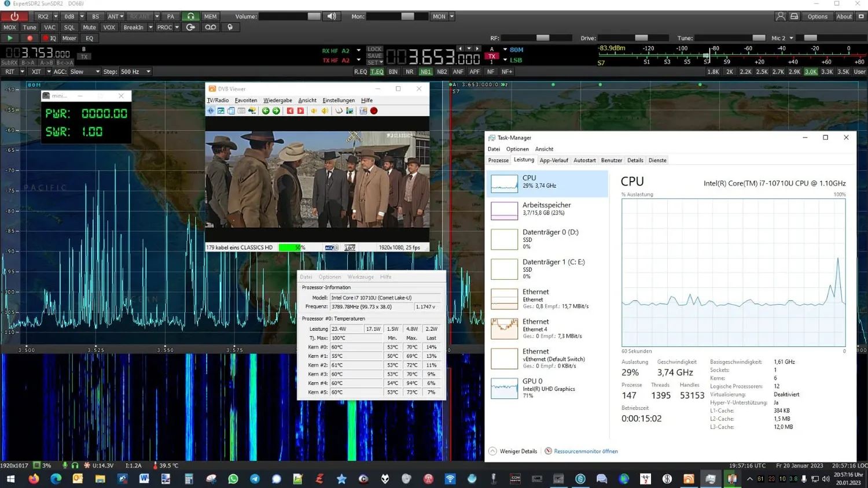Open Firefox from the taskbar
Viewport: 868px width, 488px height.
coord(34,479)
